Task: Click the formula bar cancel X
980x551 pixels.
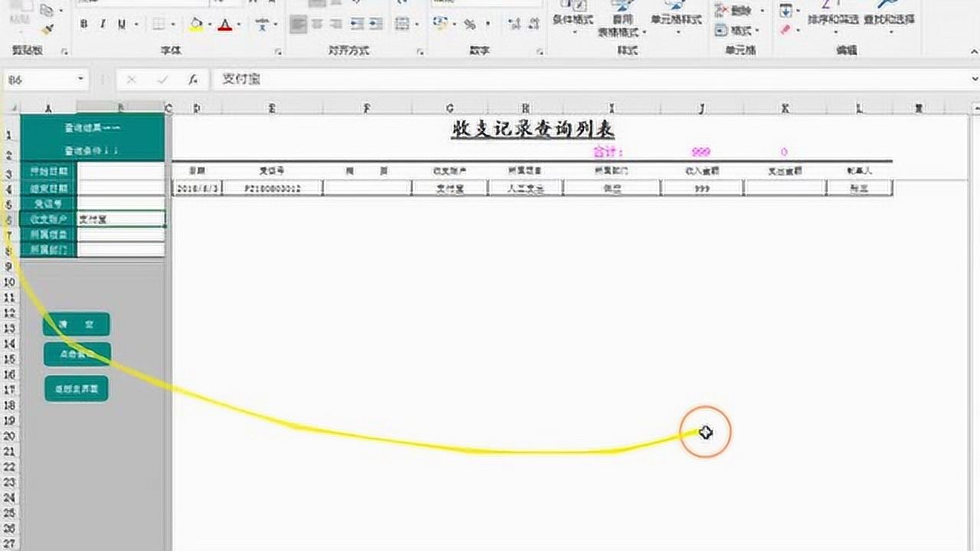Action: (131, 79)
